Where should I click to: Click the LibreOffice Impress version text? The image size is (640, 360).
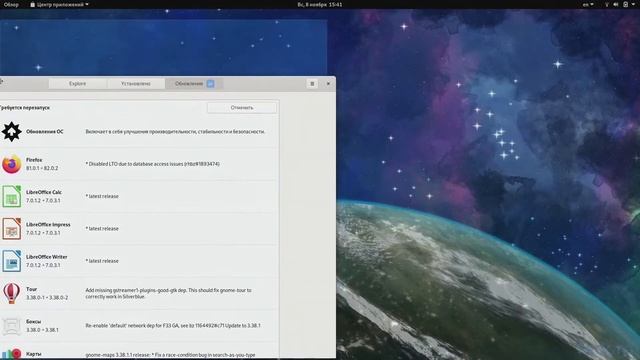pos(43,233)
